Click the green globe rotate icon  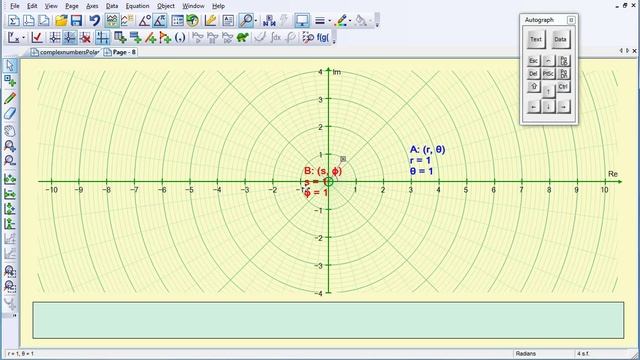(x=192, y=20)
